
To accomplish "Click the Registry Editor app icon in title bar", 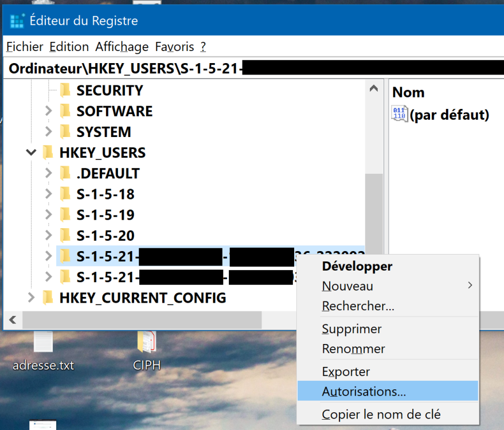I will click(x=17, y=21).
